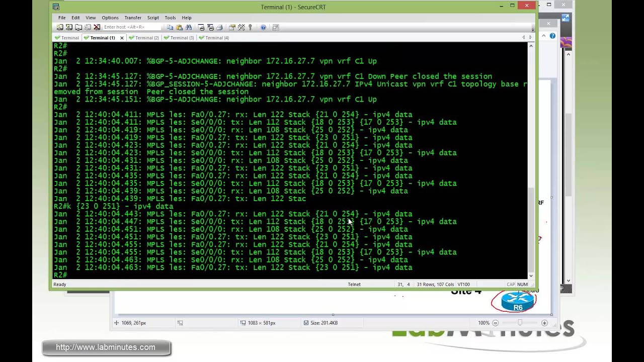Click the blue Help question-mark icon
Viewport: 644px width, 362px height.
click(263, 27)
